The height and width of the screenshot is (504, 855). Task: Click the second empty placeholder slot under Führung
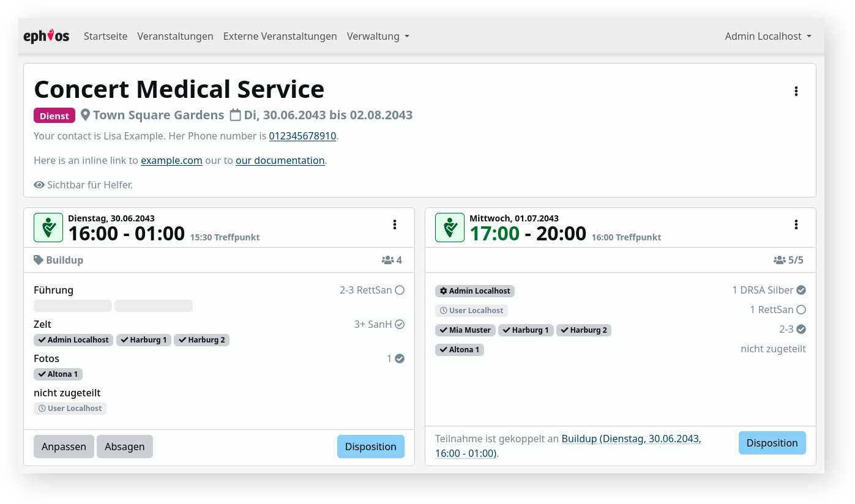154,306
